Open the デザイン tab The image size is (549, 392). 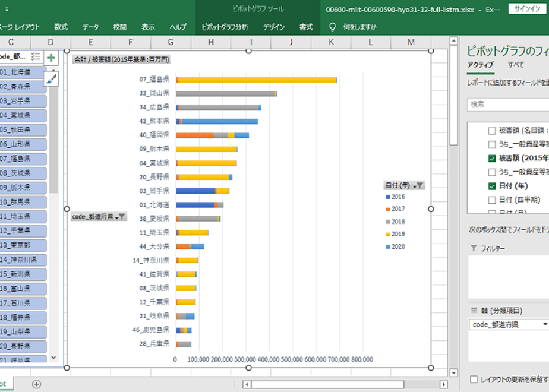[x=274, y=27]
